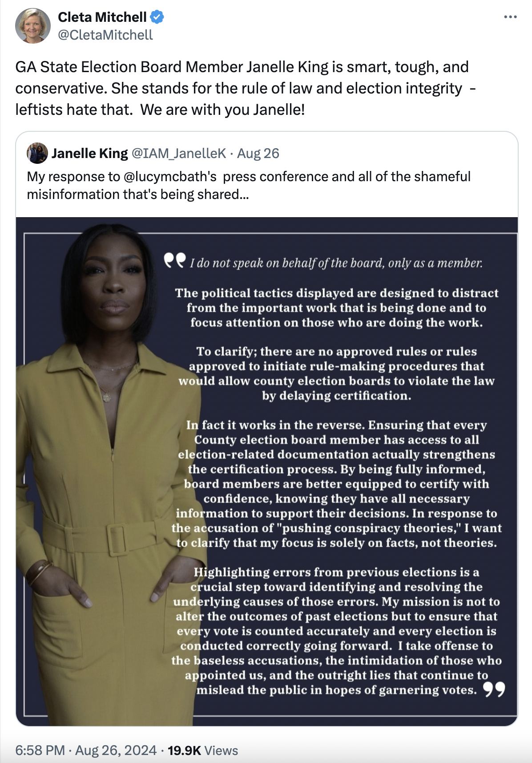Click the "To clarify" paragraph in the image

336,373
